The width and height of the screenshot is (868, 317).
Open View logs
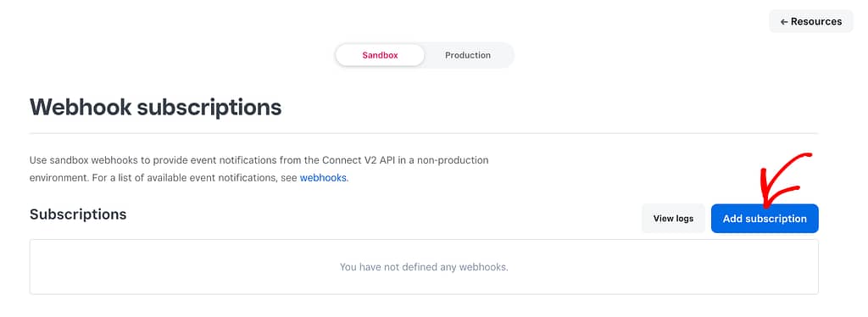click(x=673, y=219)
